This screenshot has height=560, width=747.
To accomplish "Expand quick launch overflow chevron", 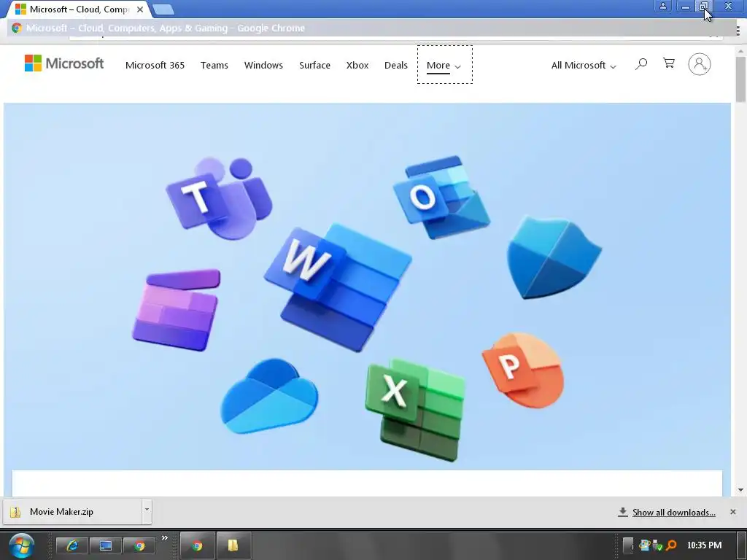I will point(165,537).
